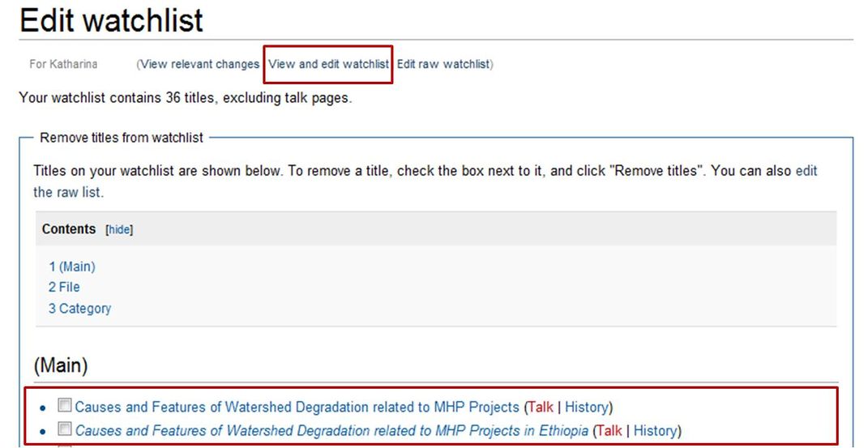Open the article ending in 'related to MHP Projects'

(297, 407)
